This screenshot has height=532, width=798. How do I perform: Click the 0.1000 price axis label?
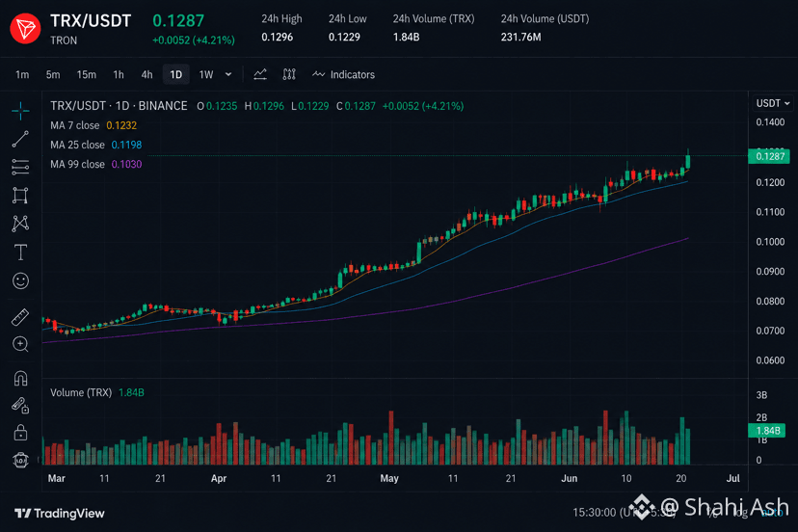click(x=770, y=241)
